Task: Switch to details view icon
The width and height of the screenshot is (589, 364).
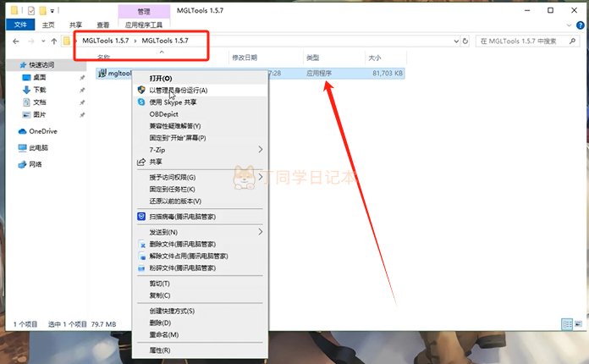Action: tap(567, 324)
